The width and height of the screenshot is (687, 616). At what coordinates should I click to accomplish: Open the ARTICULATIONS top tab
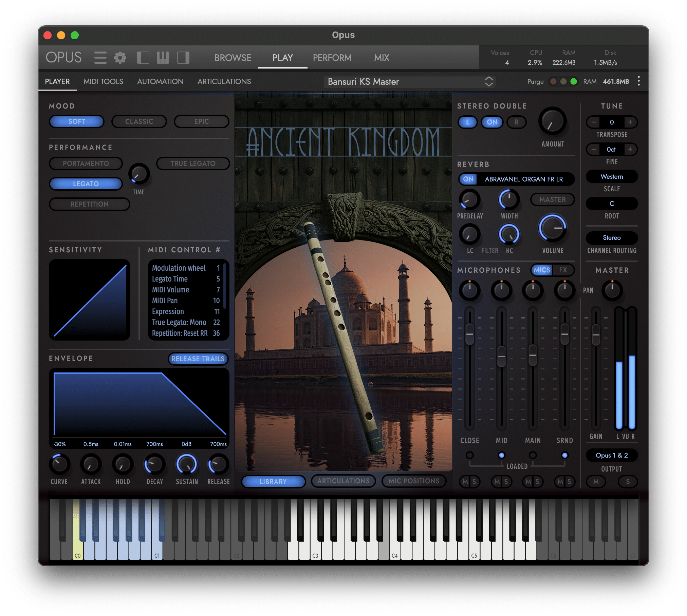(x=224, y=82)
